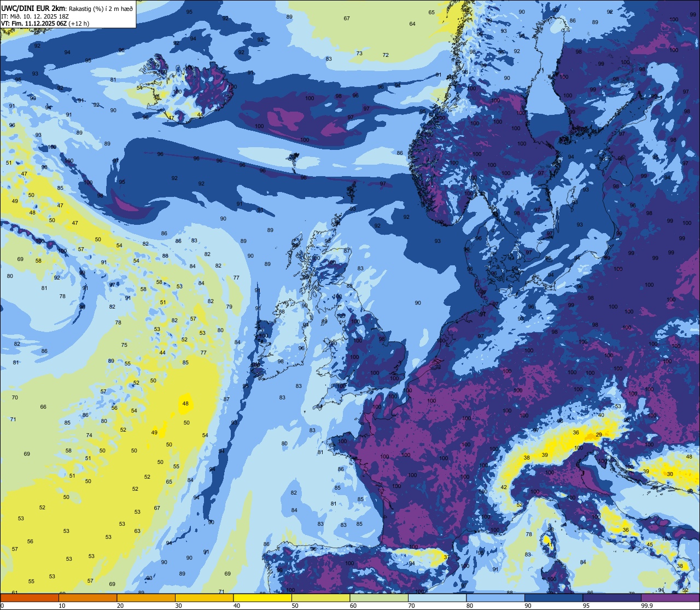The width and height of the screenshot is (700, 610).
Task: Click the 10–20 orange legend swatch
Action: point(87,598)
